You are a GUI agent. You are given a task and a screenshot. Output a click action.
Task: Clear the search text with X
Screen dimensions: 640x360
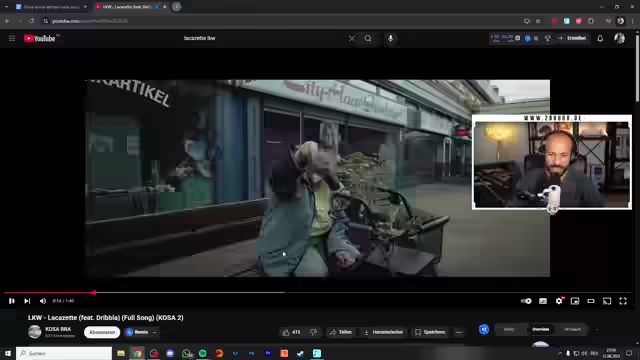(352, 38)
